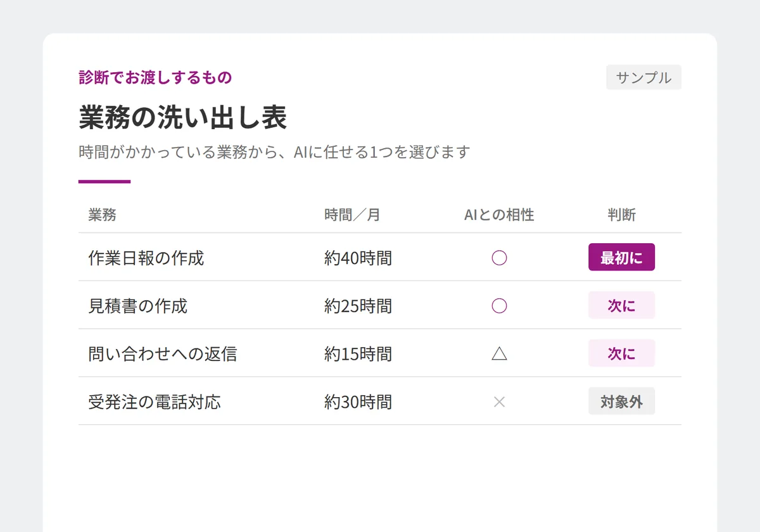Select the 受発注の電話対応 cell
The width and height of the screenshot is (760, 532).
click(x=155, y=402)
